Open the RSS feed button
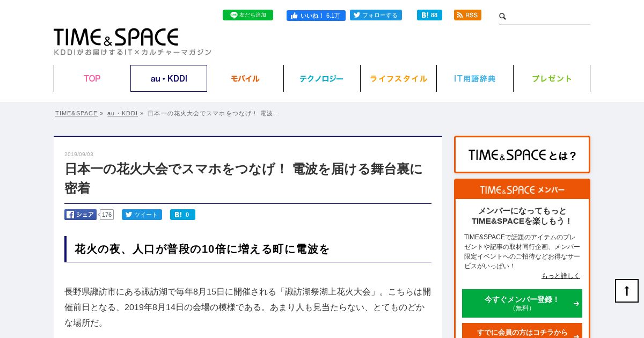The width and height of the screenshot is (644, 338). pyautogui.click(x=467, y=15)
